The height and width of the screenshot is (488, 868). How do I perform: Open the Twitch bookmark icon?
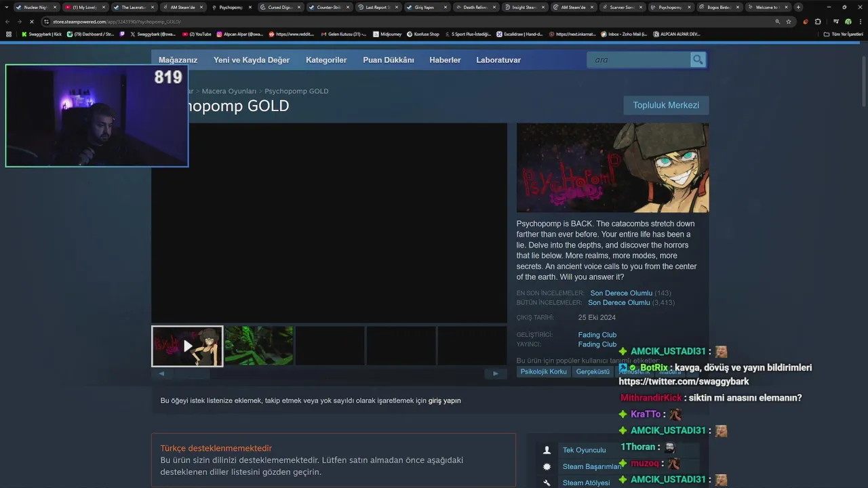point(122,34)
